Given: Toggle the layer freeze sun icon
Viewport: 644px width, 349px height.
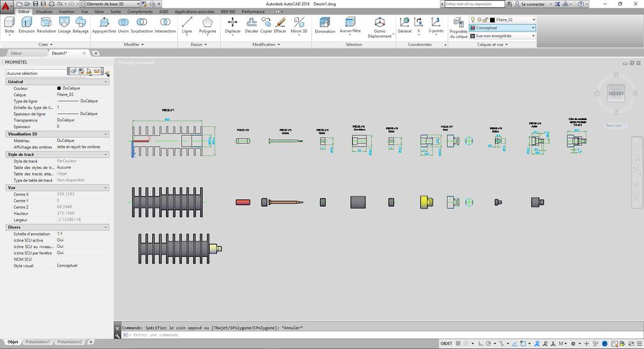Looking at the screenshot, I should (x=479, y=20).
